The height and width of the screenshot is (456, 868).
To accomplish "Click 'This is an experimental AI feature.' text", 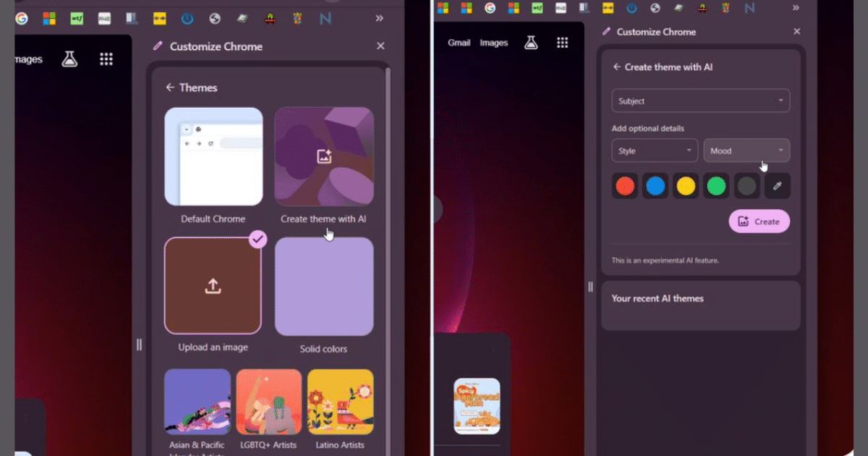I will pos(665,260).
